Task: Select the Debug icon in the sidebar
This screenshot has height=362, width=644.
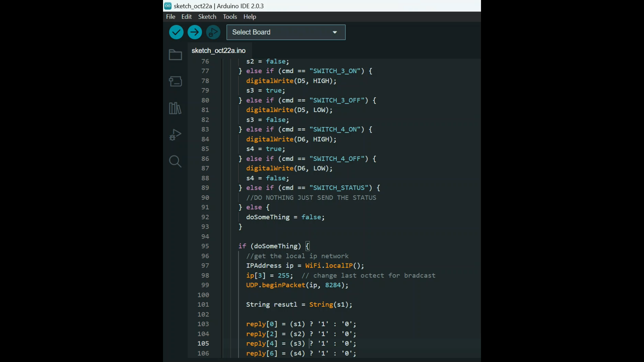Action: (x=175, y=135)
